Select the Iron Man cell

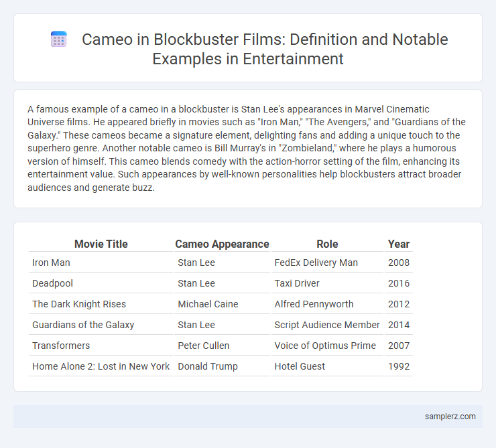[x=101, y=263]
